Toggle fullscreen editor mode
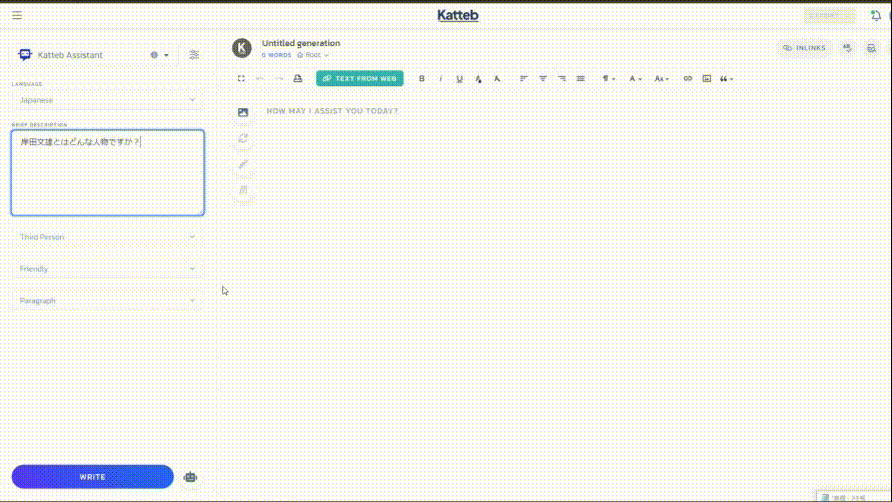The width and height of the screenshot is (892, 502). click(x=241, y=79)
